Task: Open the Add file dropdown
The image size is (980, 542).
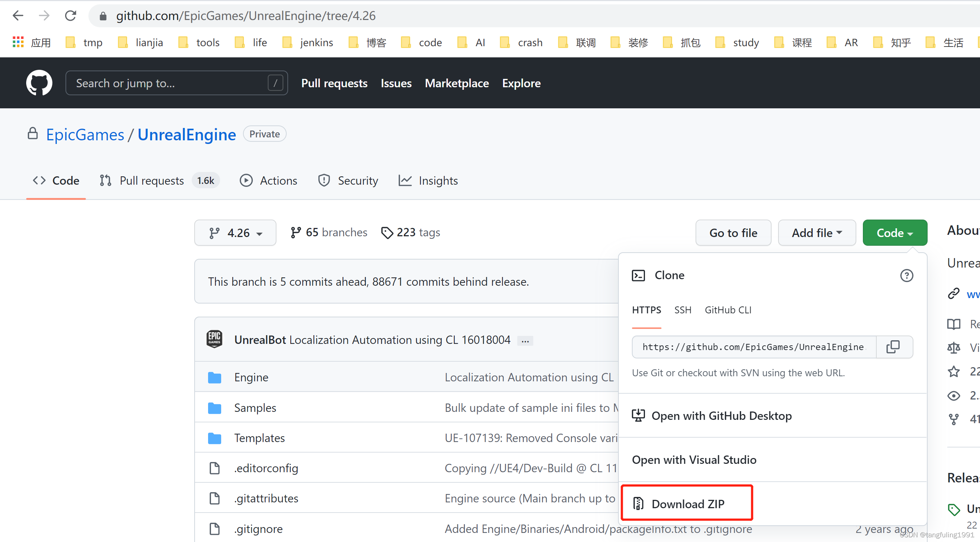Action: click(817, 233)
